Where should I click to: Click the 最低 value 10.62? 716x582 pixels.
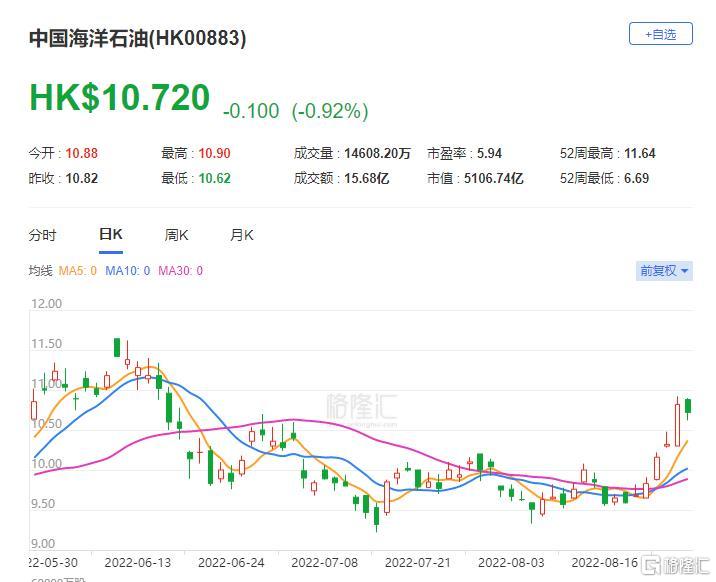(214, 178)
